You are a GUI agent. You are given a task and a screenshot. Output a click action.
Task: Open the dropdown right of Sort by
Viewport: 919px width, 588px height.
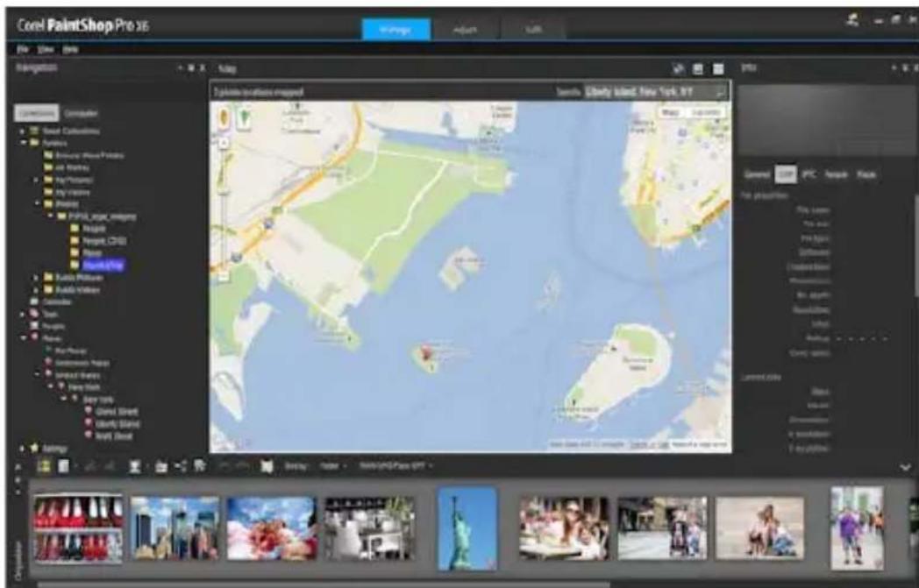click(x=395, y=466)
